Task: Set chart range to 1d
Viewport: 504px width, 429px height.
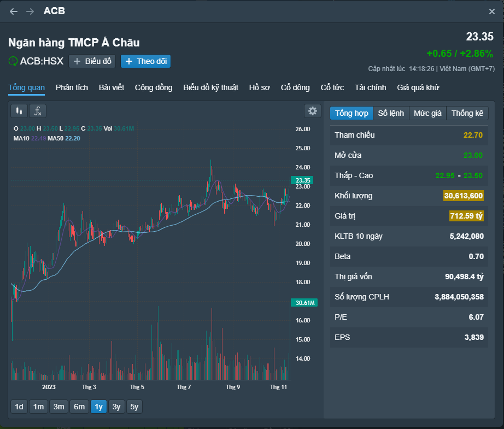Action: [x=19, y=407]
